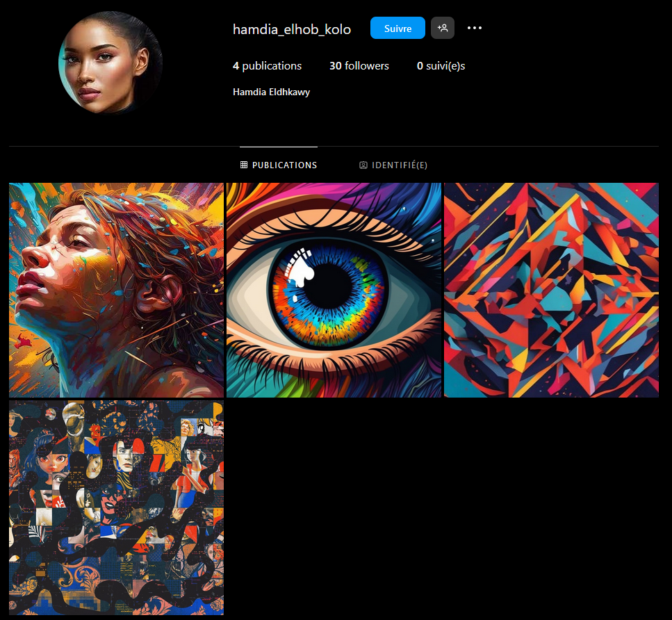Open the round profile picture
This screenshot has height=620, width=672.
point(110,63)
